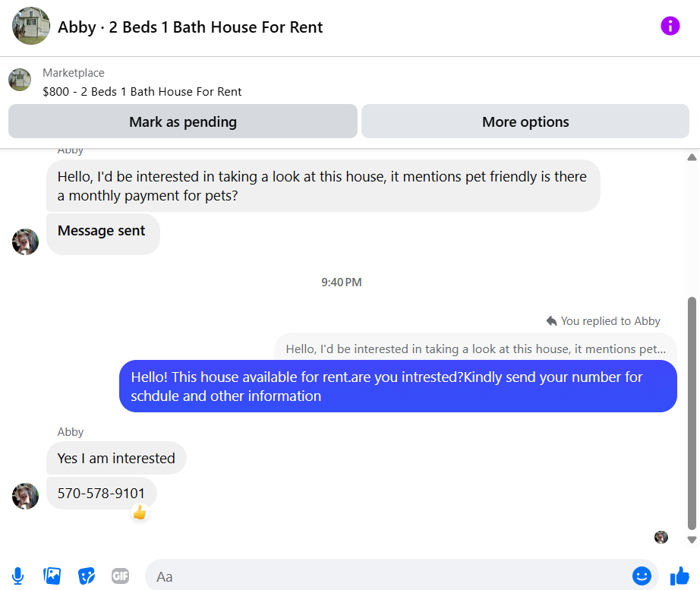This screenshot has width=700, height=590.
Task: Open the sticker picker icon
Action: [87, 576]
